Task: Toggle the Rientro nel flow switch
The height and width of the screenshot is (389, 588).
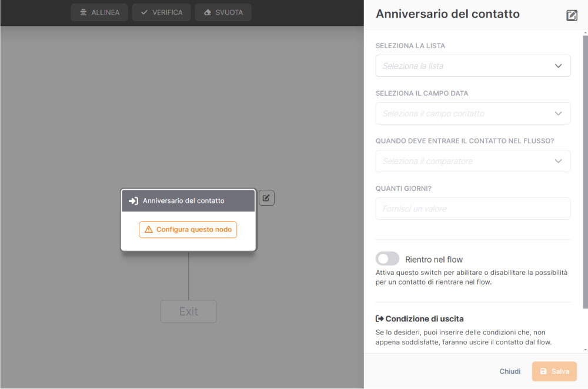Action: tap(387, 259)
